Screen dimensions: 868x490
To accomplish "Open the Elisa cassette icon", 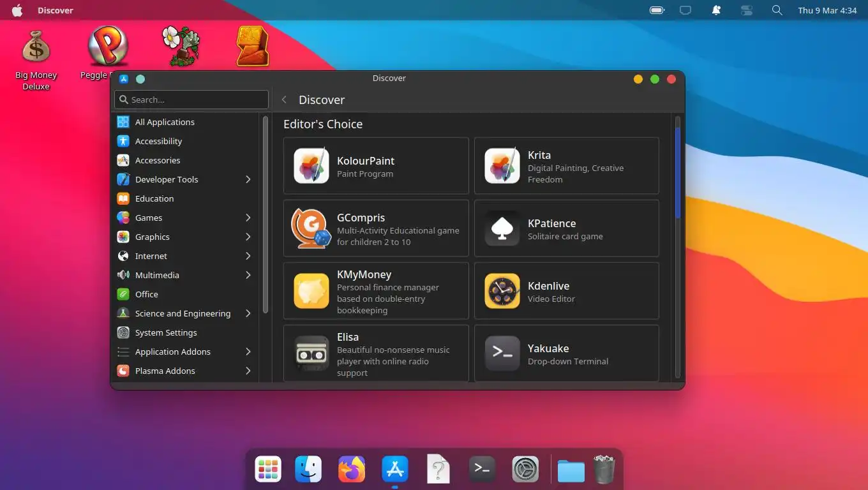I will pos(311,353).
